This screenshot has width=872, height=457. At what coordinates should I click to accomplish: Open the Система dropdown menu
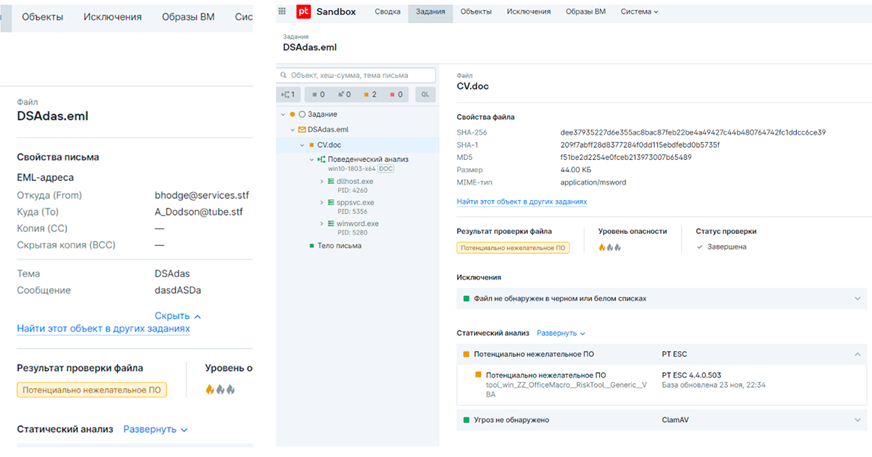[x=640, y=11]
